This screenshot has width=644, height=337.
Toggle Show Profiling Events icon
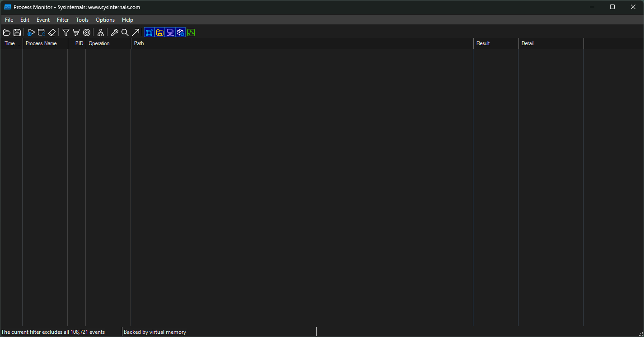191,33
